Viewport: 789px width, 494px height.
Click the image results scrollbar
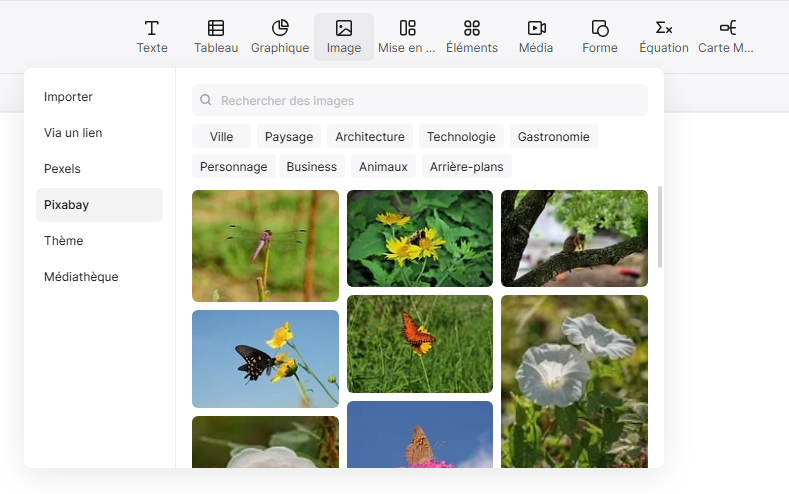point(660,227)
